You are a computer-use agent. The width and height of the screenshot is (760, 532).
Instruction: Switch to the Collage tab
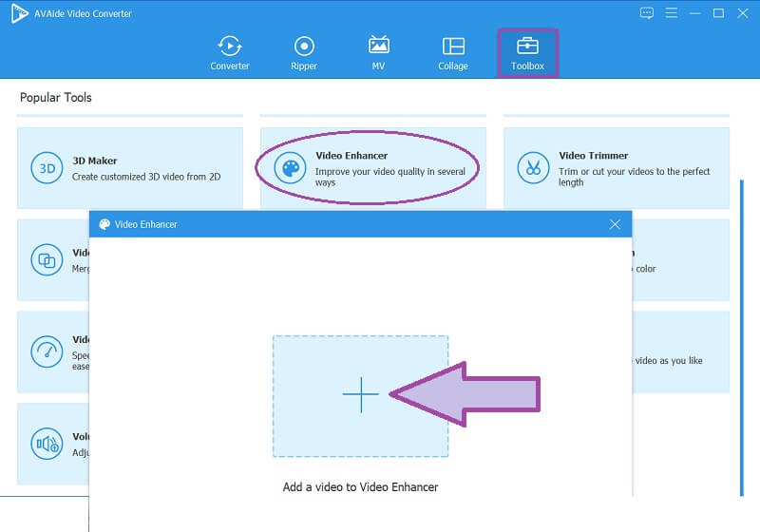pyautogui.click(x=453, y=53)
